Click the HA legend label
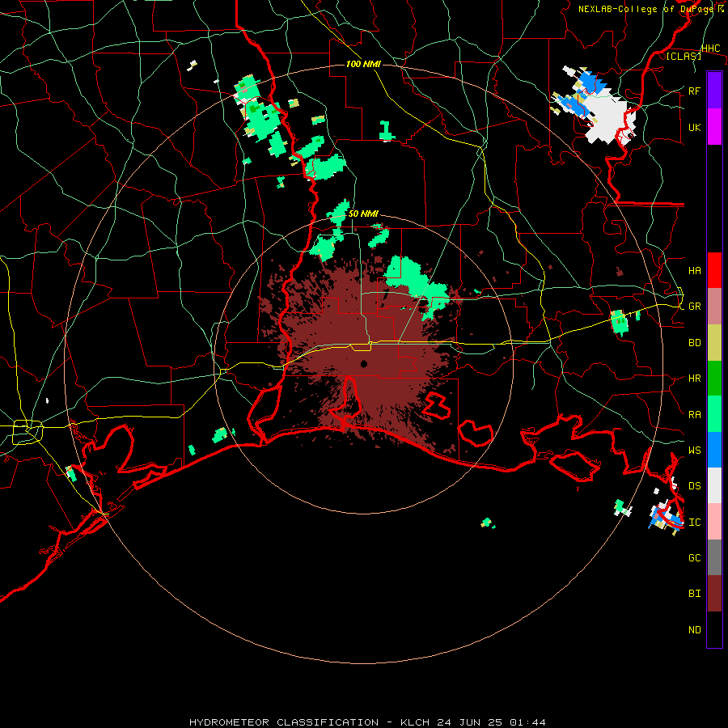Image resolution: width=728 pixels, height=728 pixels. [694, 270]
